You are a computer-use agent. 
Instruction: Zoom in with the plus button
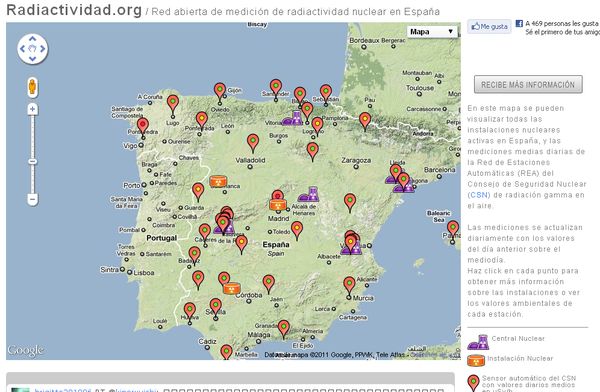[x=33, y=109]
